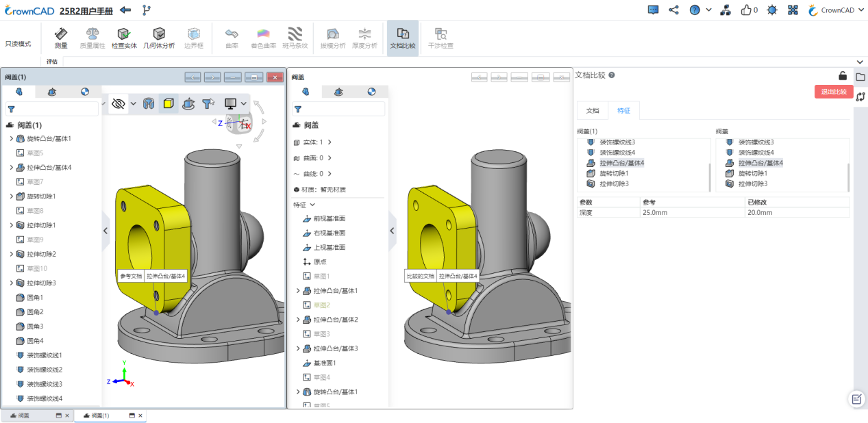Expand 旋转凸台/基体1 in 阀盖(1) tree
868x423 pixels.
tap(11, 139)
